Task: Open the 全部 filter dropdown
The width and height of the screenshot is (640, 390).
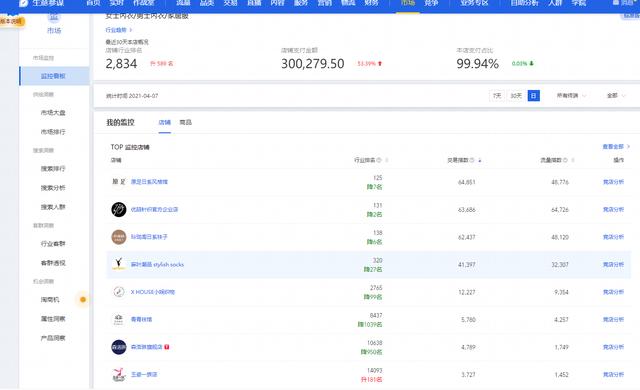Action: point(616,96)
